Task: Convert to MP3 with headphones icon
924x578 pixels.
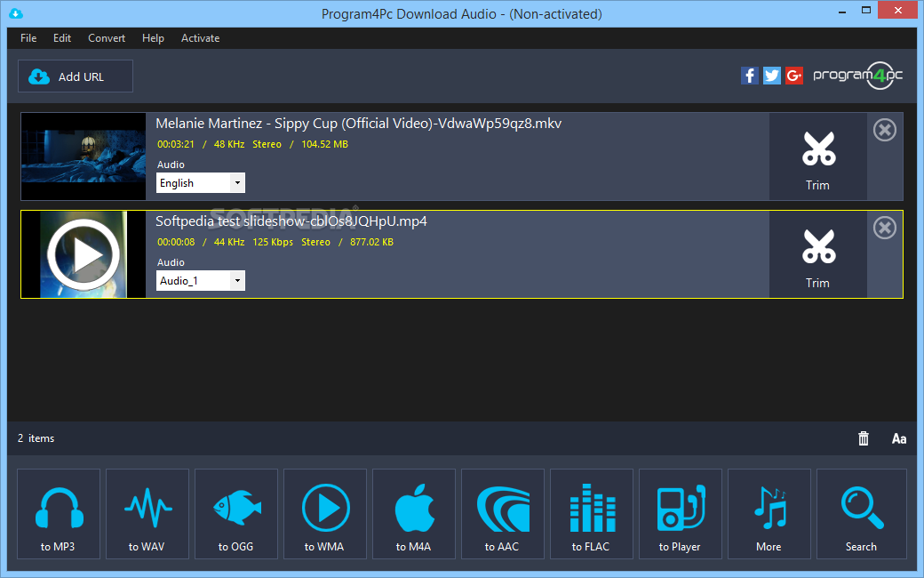Action: 59,514
